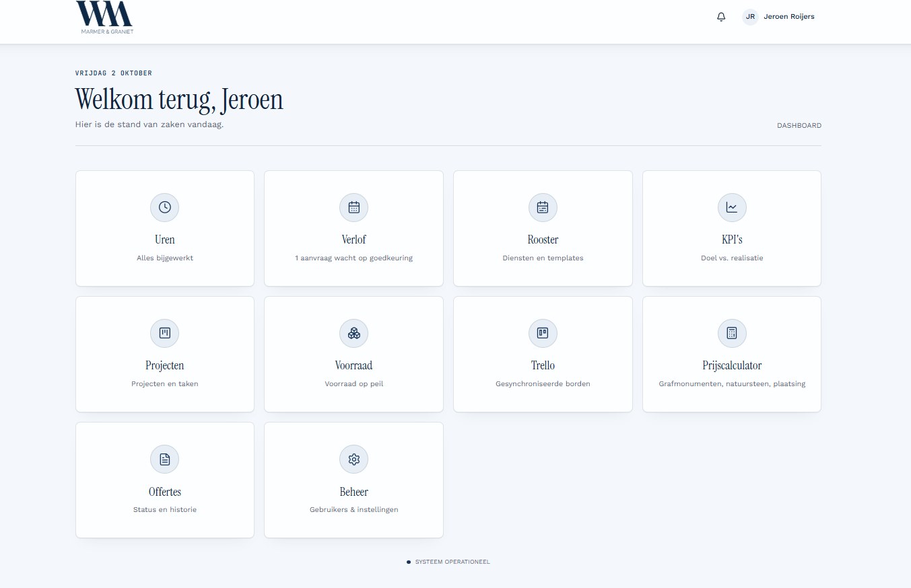Click the document icon on Offertes card
The image size is (911, 588).
click(x=165, y=459)
